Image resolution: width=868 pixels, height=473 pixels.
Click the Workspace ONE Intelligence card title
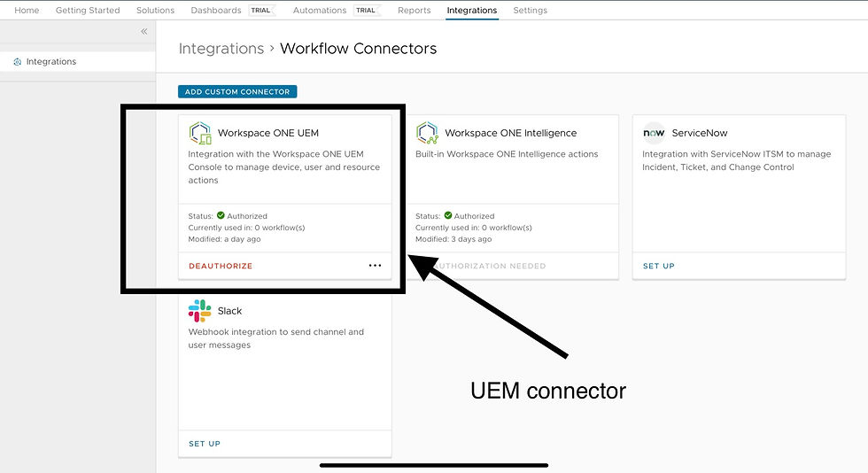point(510,133)
